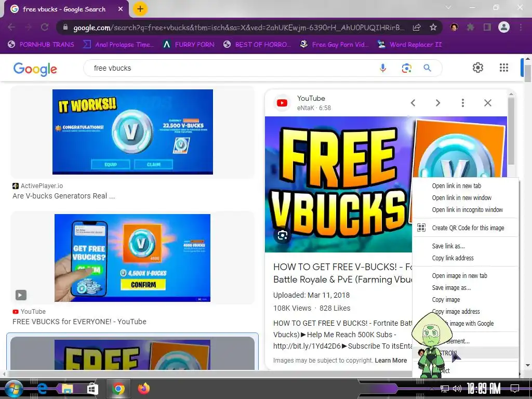Click the preview panel scrollbar
The width and height of the screenshot is (532, 399).
tap(511, 130)
